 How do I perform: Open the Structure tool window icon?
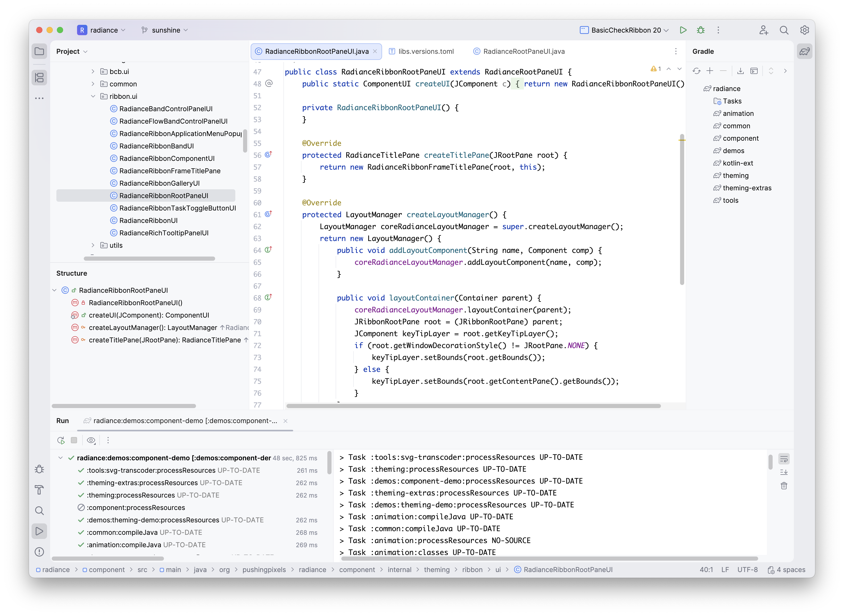[39, 78]
